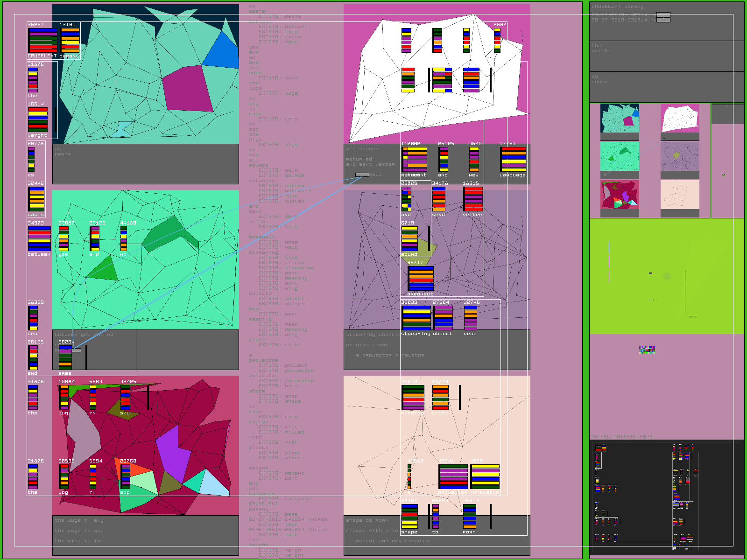Screen dimensions: 747x560
Task: Click the 'between yes and no' caption
Action: 84,335
